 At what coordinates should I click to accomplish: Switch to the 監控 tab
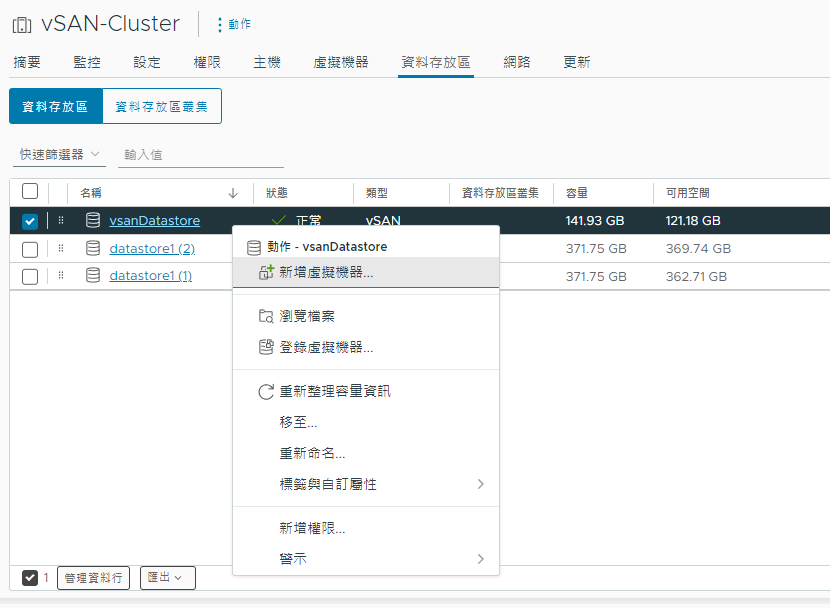tap(87, 62)
